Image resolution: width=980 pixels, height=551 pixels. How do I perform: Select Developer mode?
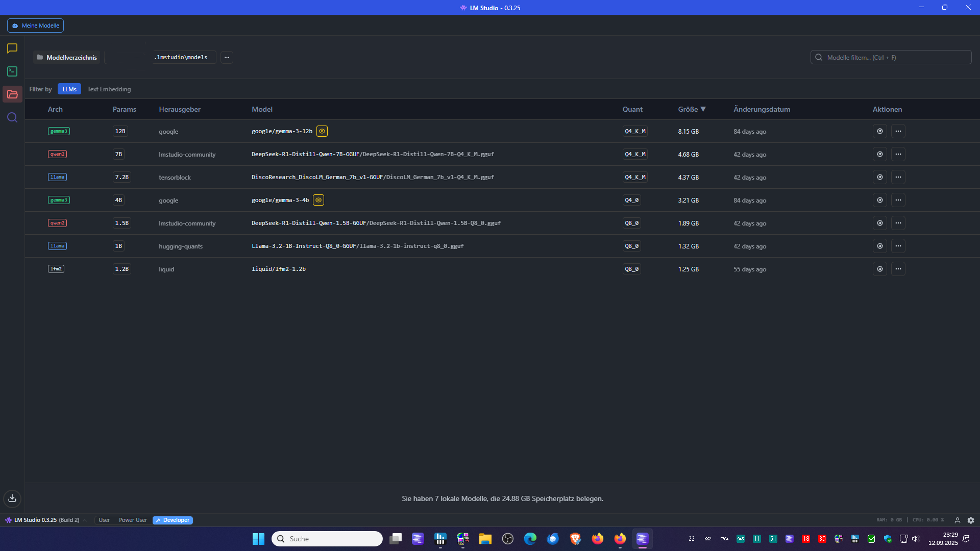point(173,520)
